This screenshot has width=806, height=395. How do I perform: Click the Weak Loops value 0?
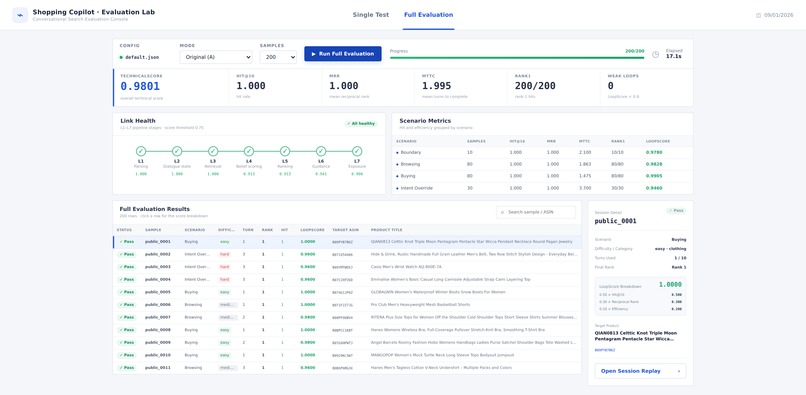(611, 86)
